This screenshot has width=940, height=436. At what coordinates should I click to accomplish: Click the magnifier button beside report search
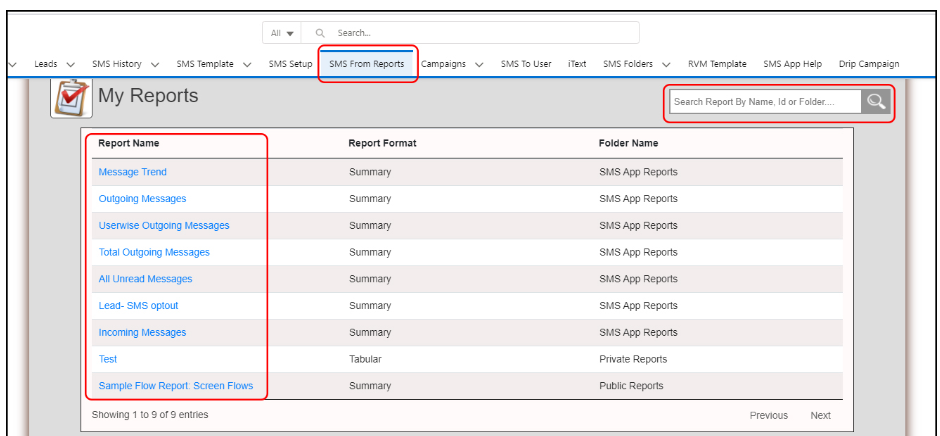click(x=876, y=102)
